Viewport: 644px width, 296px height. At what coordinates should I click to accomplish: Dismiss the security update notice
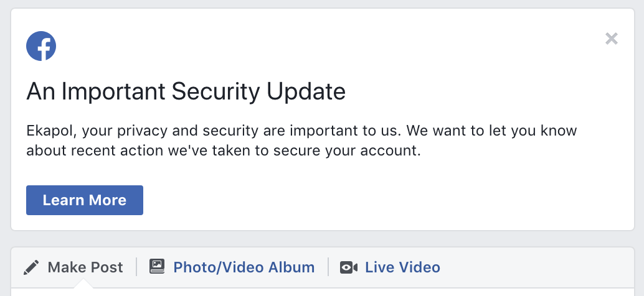612,39
